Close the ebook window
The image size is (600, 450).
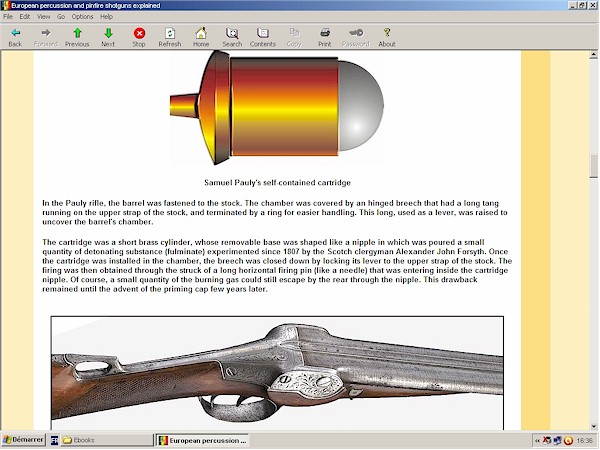pos(592,5)
